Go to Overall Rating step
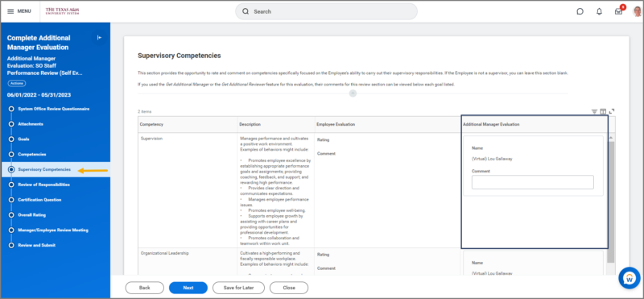Image resolution: width=644 pixels, height=299 pixels. tap(31, 215)
